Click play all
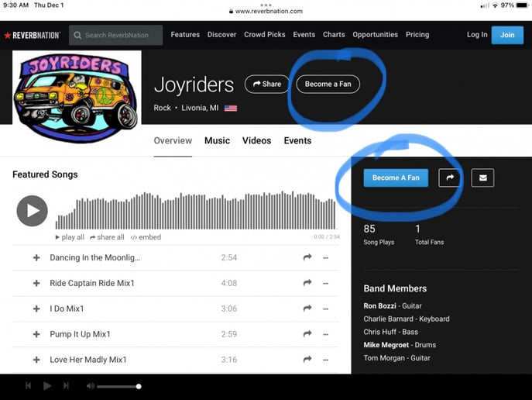 70,237
